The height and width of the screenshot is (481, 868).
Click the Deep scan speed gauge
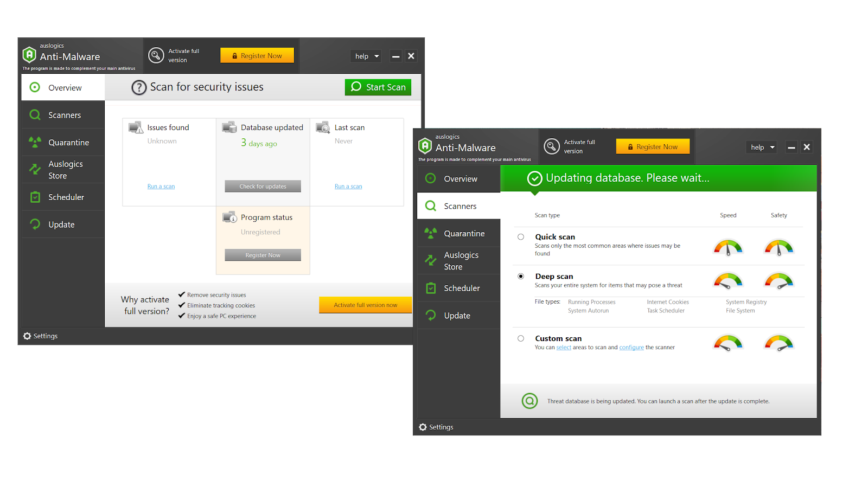[728, 281]
